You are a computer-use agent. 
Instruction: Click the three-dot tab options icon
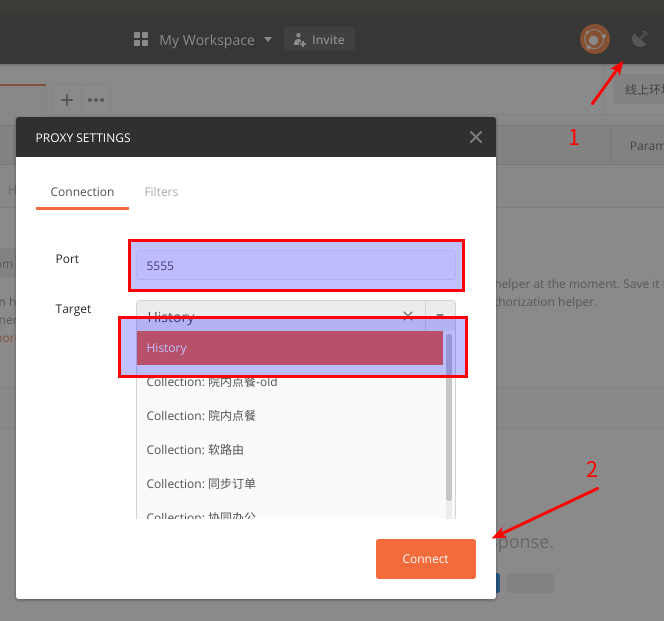(x=96, y=99)
